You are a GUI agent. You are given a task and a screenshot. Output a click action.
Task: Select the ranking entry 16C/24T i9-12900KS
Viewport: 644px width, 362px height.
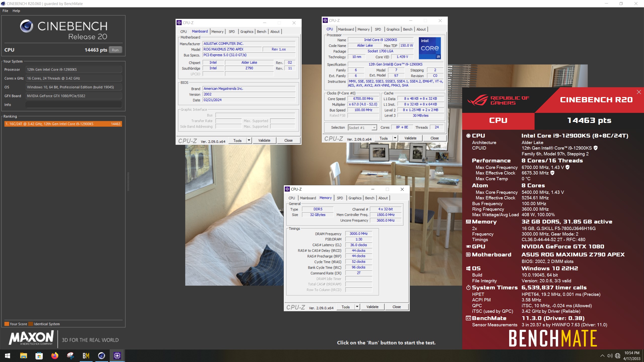click(x=63, y=124)
